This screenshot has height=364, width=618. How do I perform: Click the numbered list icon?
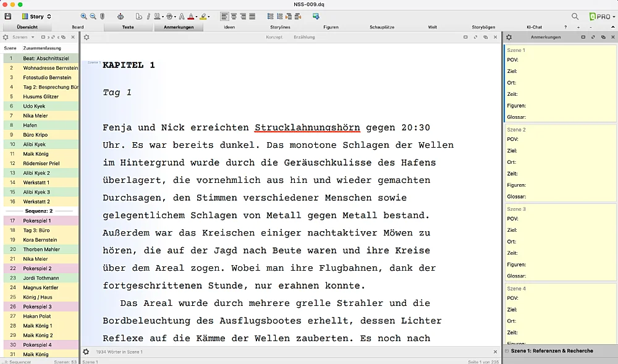click(x=279, y=16)
